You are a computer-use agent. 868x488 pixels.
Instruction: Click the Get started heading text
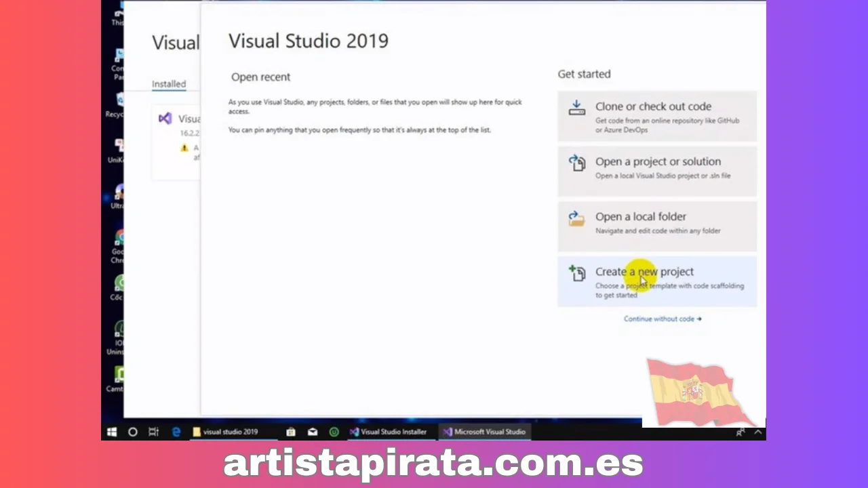click(x=585, y=74)
